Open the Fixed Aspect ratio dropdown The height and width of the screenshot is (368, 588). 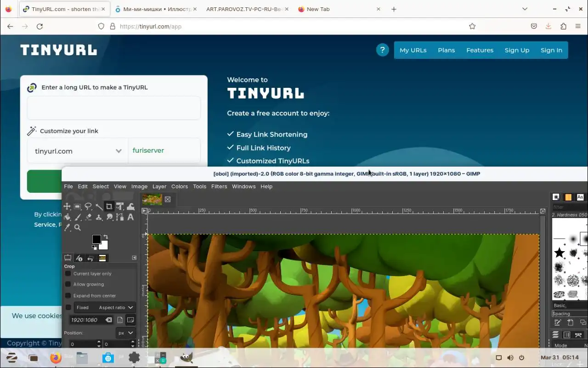tap(105, 307)
